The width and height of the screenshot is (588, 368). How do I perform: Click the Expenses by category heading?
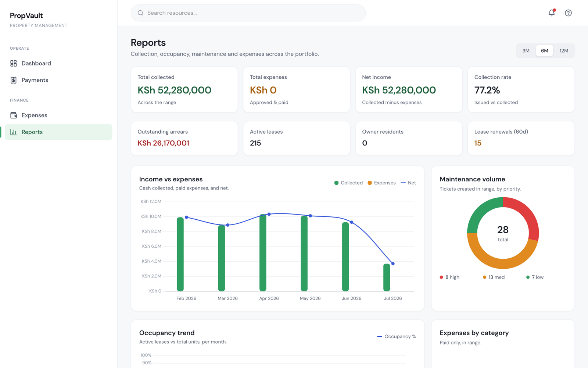[x=474, y=333]
